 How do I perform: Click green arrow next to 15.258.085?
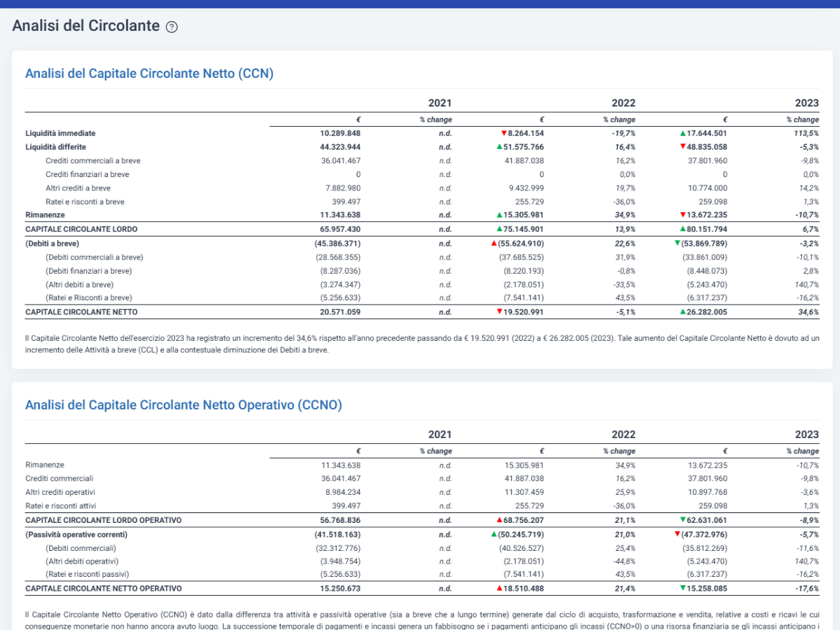coord(682,589)
